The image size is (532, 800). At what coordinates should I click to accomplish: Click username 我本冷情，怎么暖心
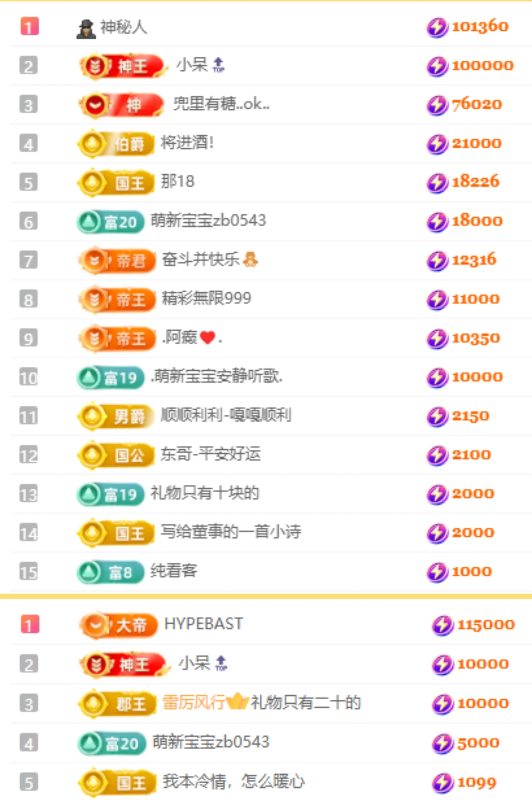[x=234, y=781]
